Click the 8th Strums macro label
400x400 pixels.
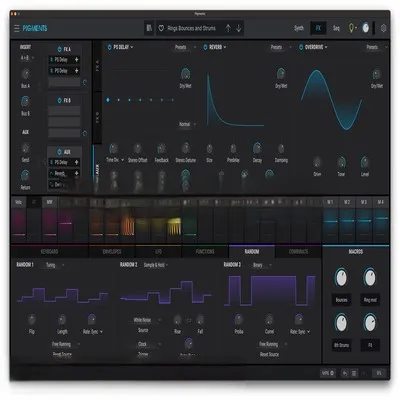pyautogui.click(x=341, y=345)
